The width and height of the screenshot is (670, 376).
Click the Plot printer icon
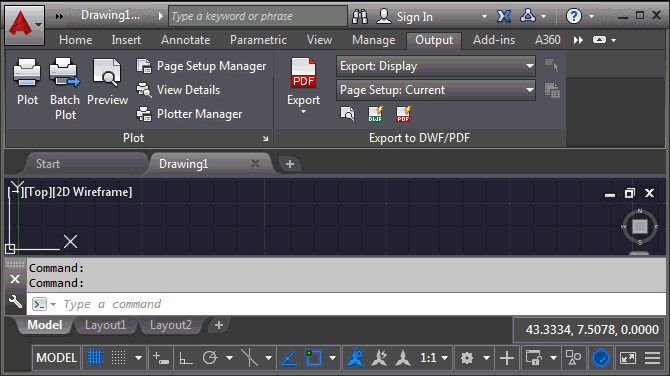coord(27,73)
